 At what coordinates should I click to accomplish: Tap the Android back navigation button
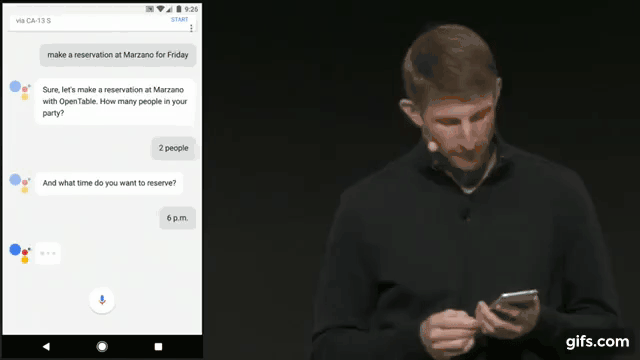point(46,347)
